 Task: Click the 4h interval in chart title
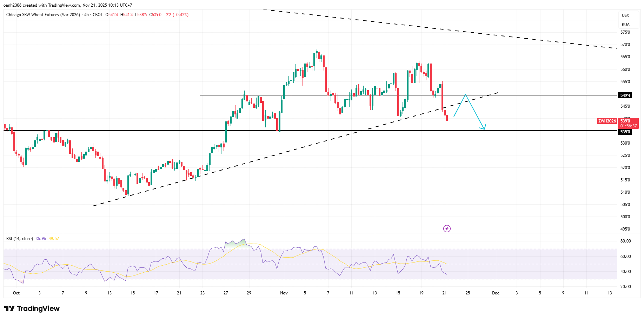[86, 15]
